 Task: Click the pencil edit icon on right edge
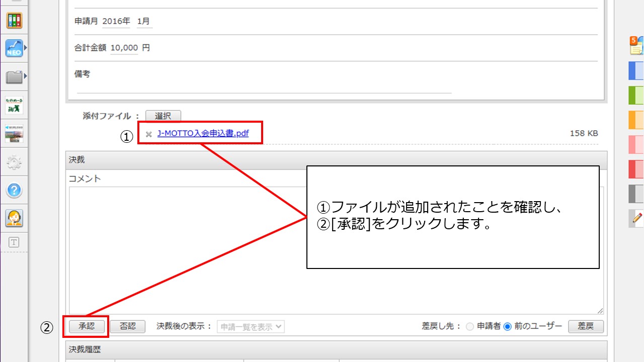pyautogui.click(x=636, y=218)
